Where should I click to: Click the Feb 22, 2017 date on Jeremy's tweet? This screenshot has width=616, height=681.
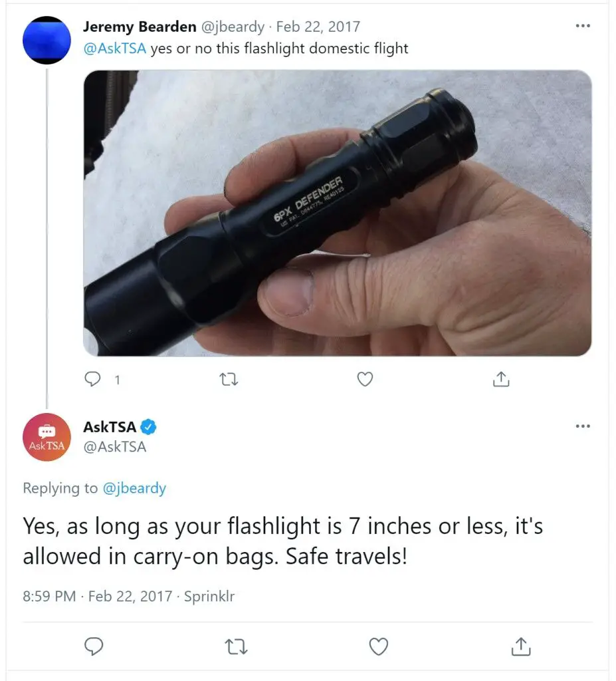tap(318, 27)
